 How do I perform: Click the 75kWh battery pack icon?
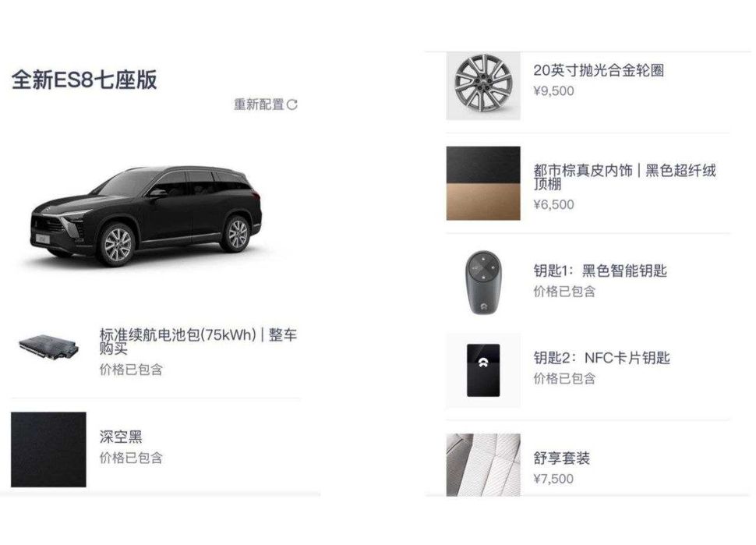point(48,347)
